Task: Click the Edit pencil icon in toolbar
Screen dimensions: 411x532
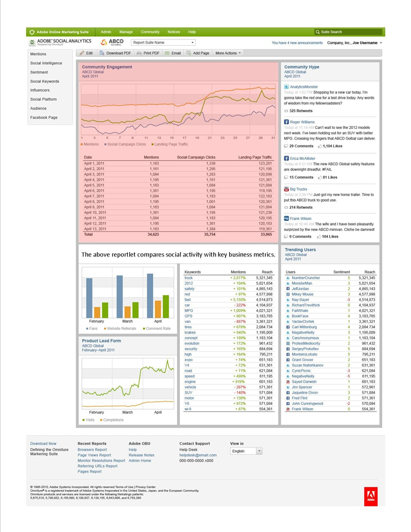Action: [x=82, y=53]
